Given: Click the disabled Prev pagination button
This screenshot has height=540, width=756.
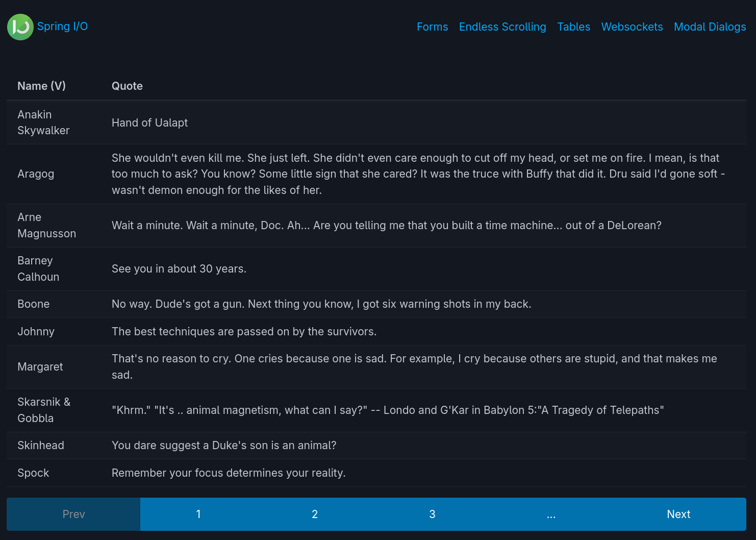Looking at the screenshot, I should 73,514.
